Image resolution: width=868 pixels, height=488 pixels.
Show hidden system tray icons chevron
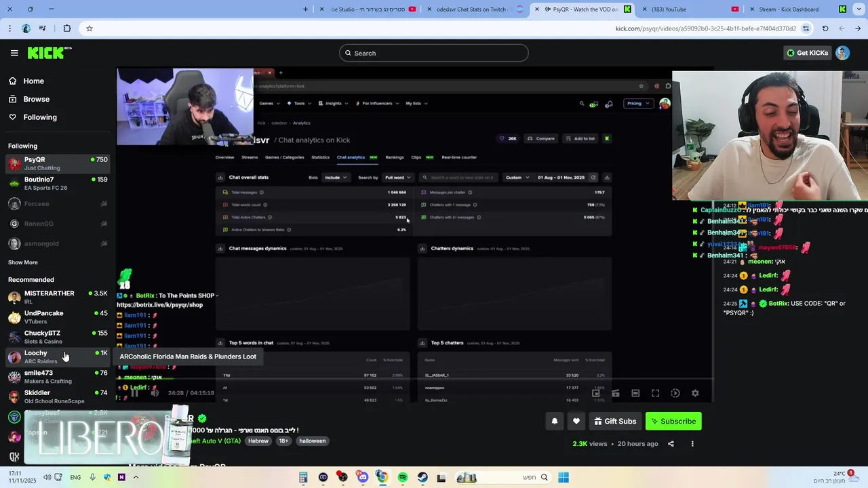(x=136, y=477)
